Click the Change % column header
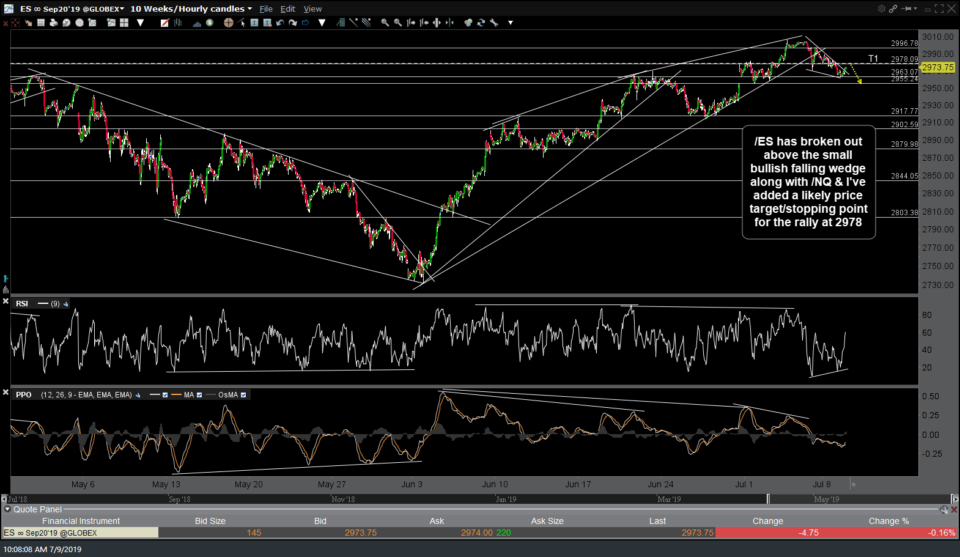Viewport: 960px width, 557px height. point(888,521)
